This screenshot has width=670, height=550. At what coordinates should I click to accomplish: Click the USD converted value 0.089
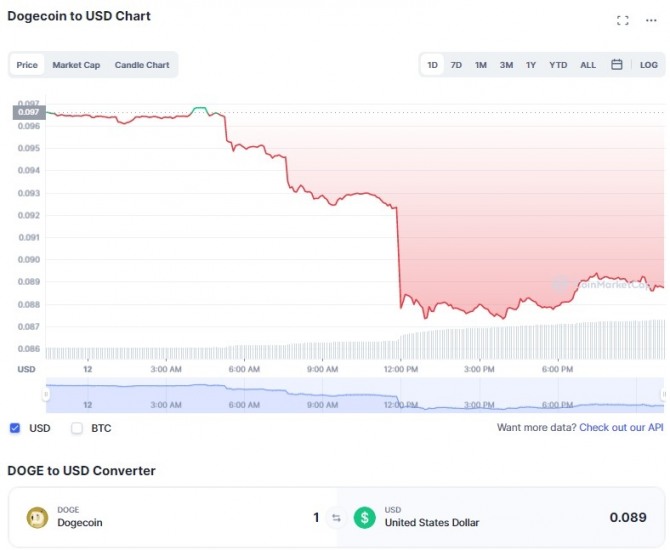[628, 517]
